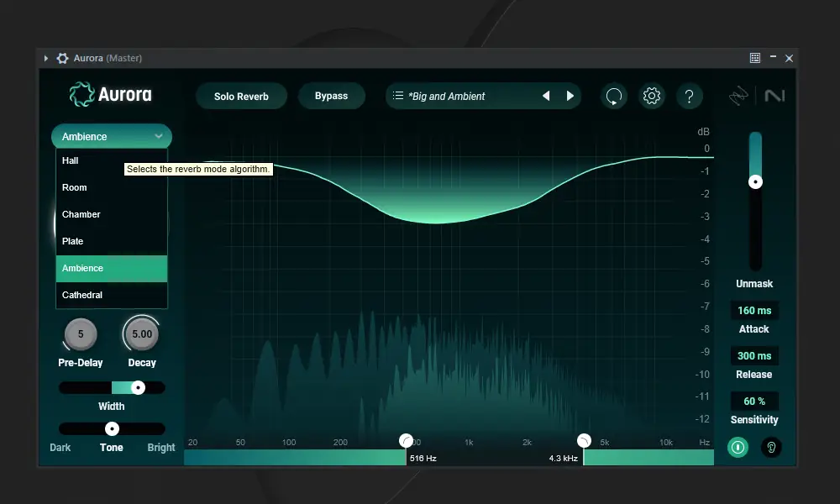Click the 160 ms Attack value
The width and height of the screenshot is (840, 504).
pos(754,311)
